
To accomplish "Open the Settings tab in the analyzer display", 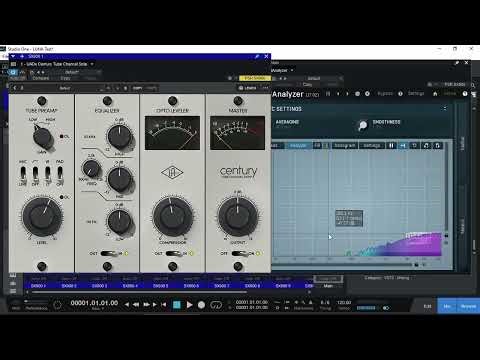I will pyautogui.click(x=372, y=146).
